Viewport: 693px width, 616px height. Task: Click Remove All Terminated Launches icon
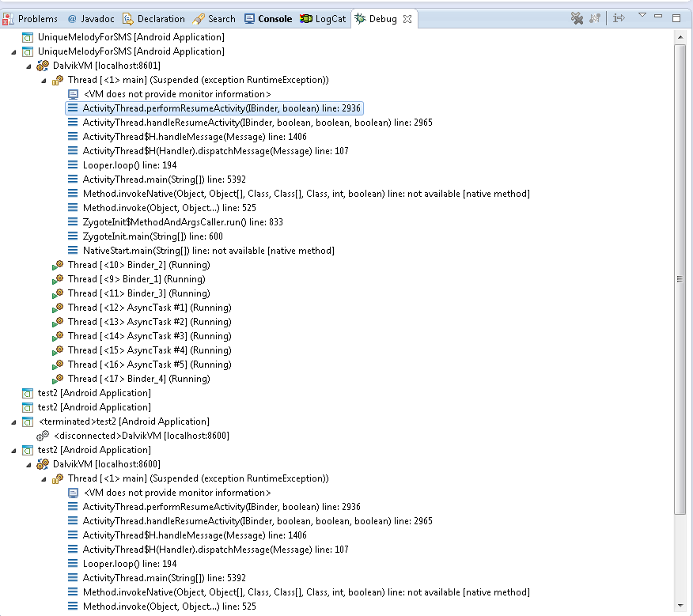[577, 18]
